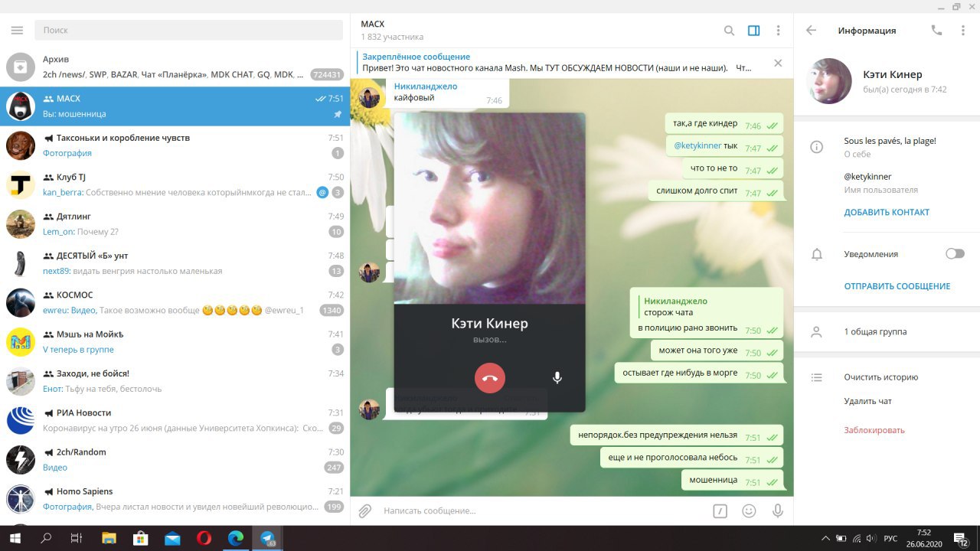The image size is (980, 551).
Task: Click the РИА Новости chat avatar
Action: [x=21, y=421]
